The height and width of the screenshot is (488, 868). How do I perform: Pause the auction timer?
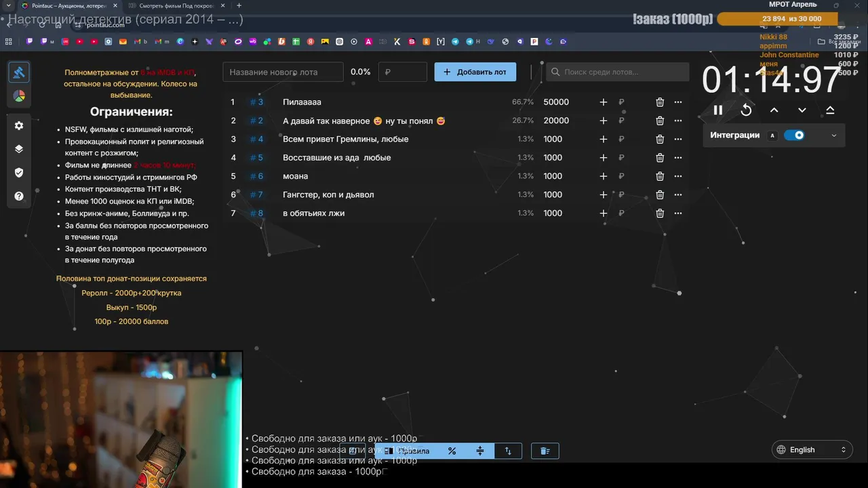tap(718, 110)
